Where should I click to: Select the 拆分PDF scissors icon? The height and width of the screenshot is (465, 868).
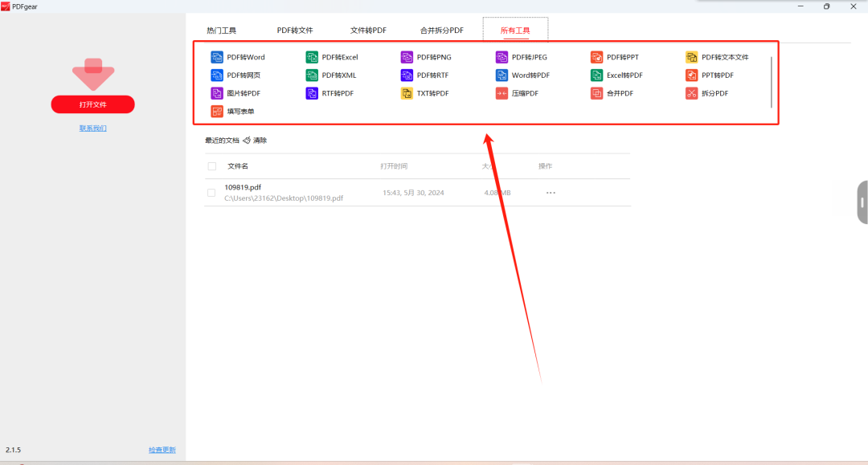pyautogui.click(x=691, y=93)
